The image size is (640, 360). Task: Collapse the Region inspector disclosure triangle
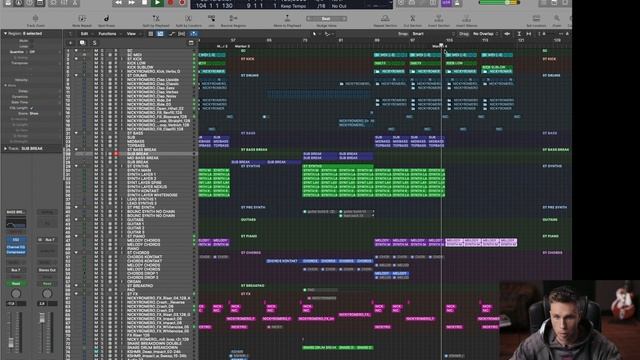(5, 33)
